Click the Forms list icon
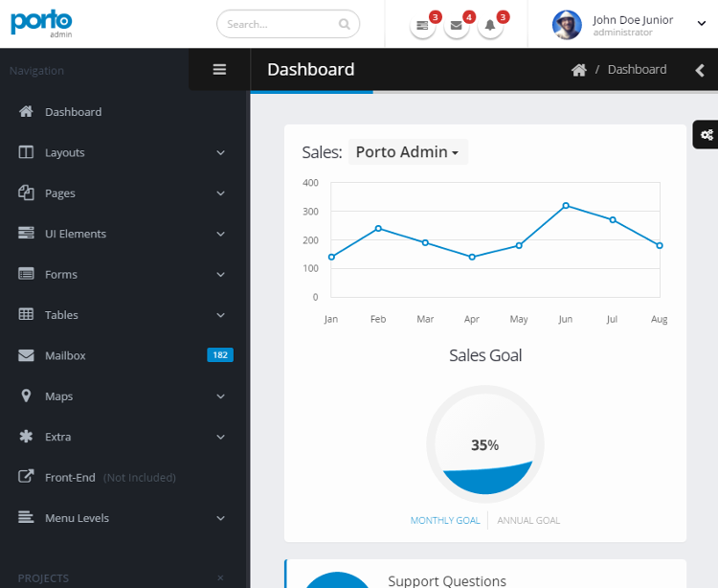 tap(26, 274)
